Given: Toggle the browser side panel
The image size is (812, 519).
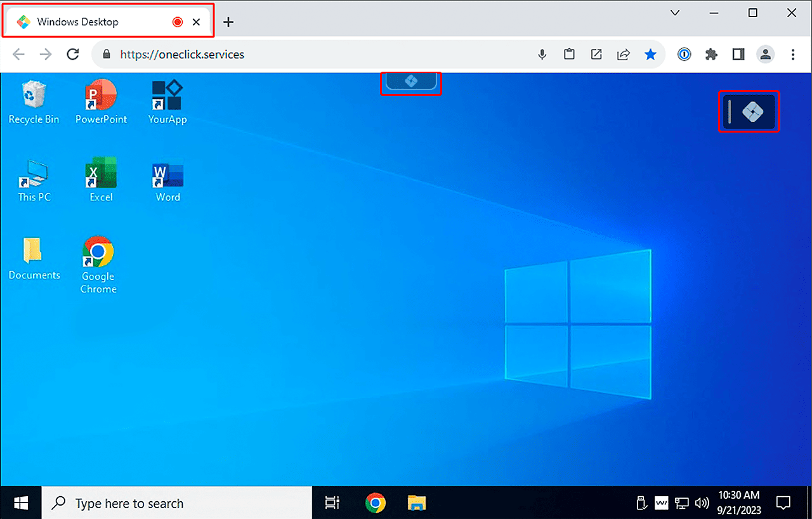Looking at the screenshot, I should point(738,55).
